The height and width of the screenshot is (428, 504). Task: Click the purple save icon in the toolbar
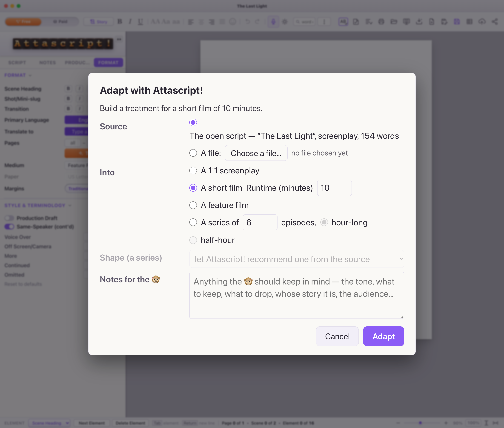pos(457,22)
